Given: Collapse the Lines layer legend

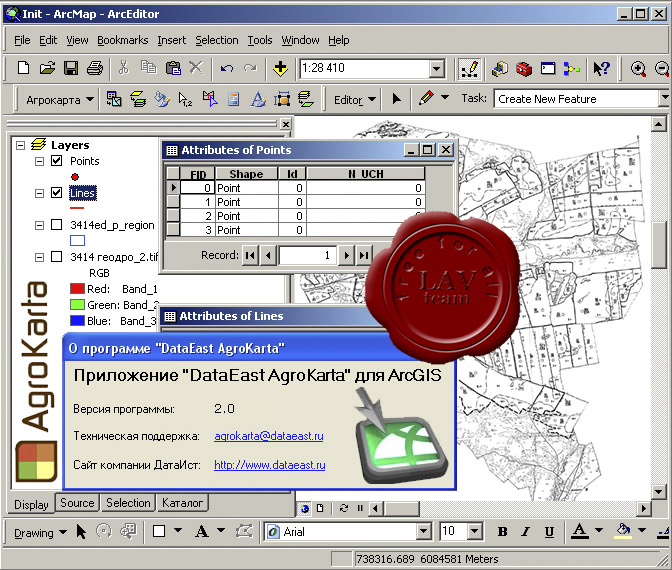Looking at the screenshot, I should (39, 193).
